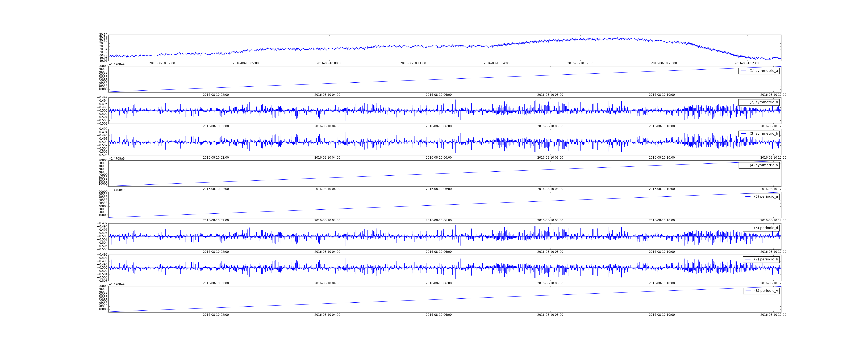Click the 20.14 y-axis tick label
Image resolution: width=868 pixels, height=347 pixels.
point(103,35)
